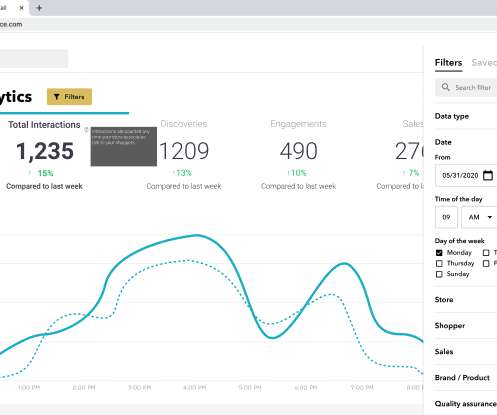
Task: Click the 5:00 PM axis label
Action: point(250,388)
